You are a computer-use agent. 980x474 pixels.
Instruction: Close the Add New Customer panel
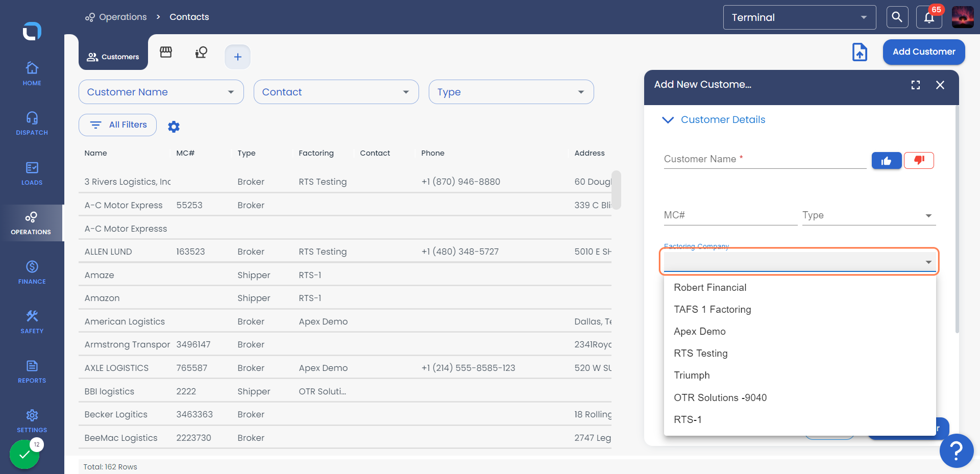[x=940, y=85]
